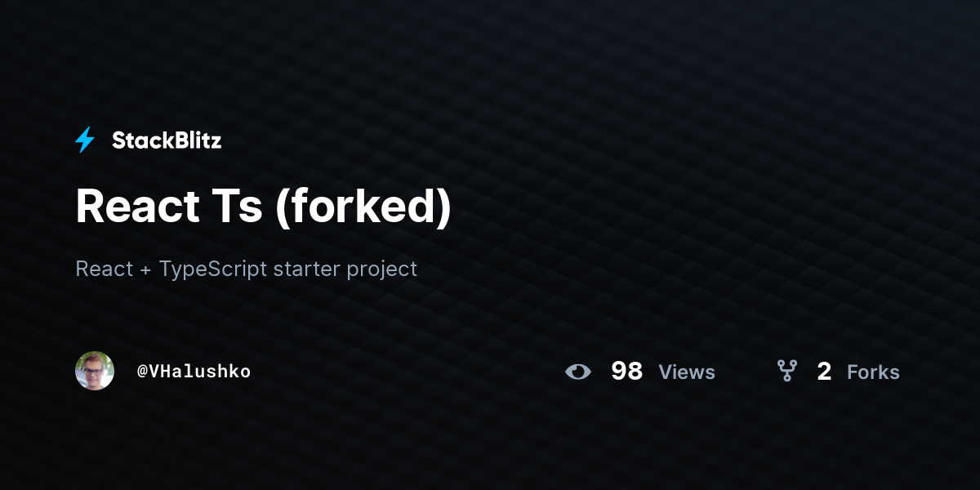Click the eye icon beside view count
This screenshot has height=490, width=980.
578,372
